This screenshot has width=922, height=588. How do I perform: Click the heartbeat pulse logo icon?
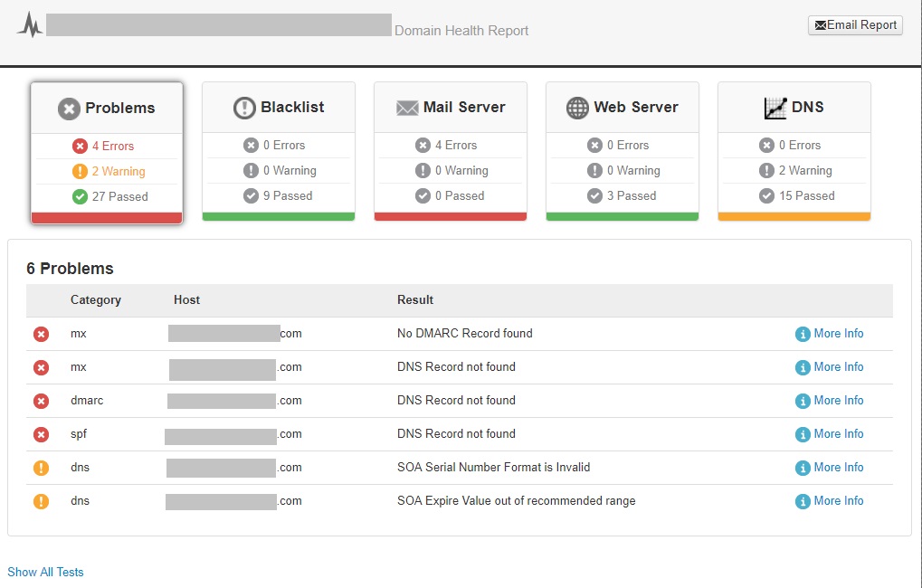pyautogui.click(x=29, y=25)
